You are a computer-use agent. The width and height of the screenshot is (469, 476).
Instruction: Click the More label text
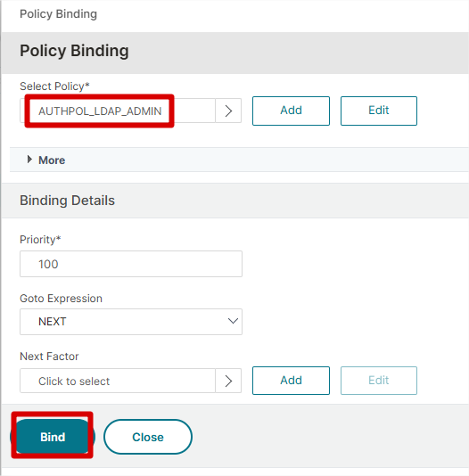[x=52, y=160]
